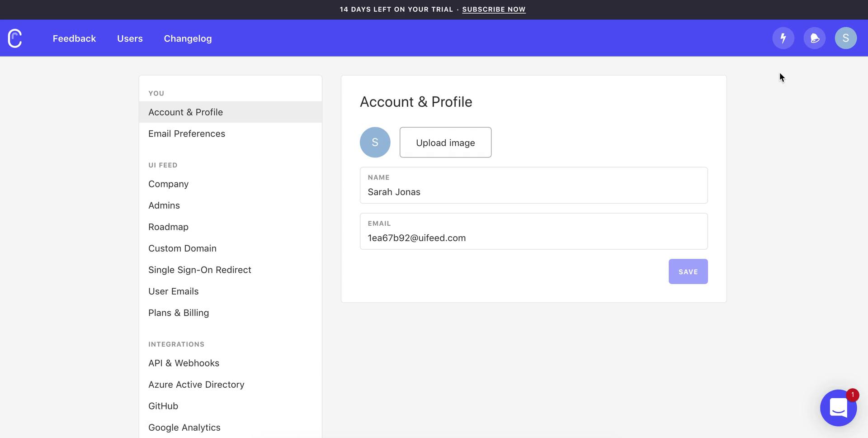
Task: Open the Admins settings page
Action: click(x=164, y=205)
